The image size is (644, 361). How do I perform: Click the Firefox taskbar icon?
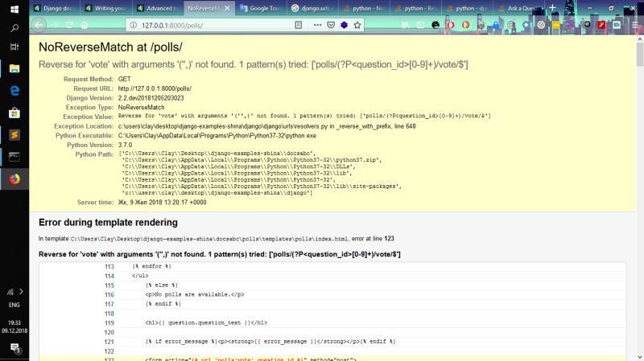pyautogui.click(x=14, y=179)
